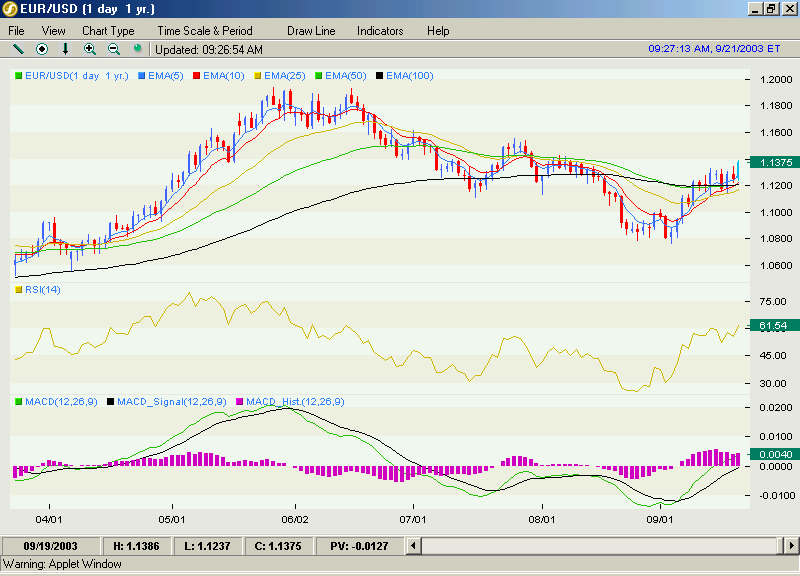Viewport: 800px width, 576px height.
Task: Click the L: 1.1237 low value field
Action: [208, 546]
